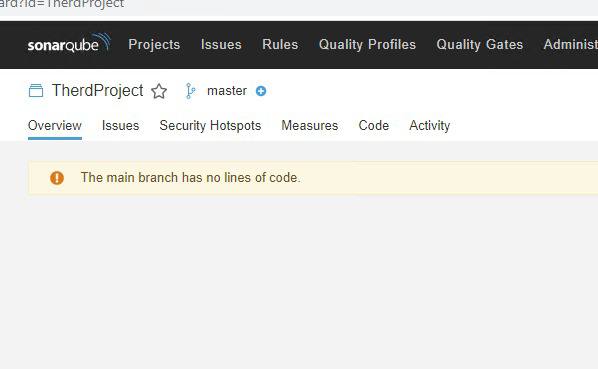Switch to the project Issues tab
Screen dimensions: 598x369
click(x=121, y=125)
